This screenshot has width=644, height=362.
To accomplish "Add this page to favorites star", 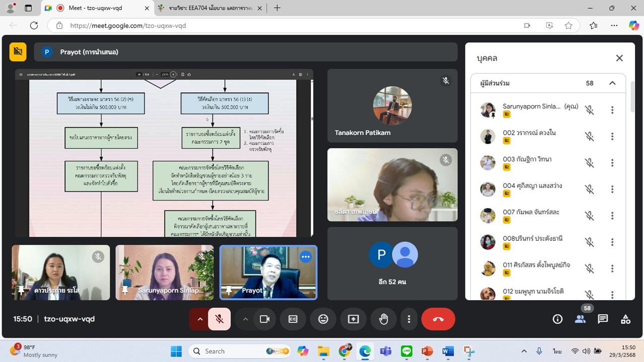I will [x=569, y=26].
